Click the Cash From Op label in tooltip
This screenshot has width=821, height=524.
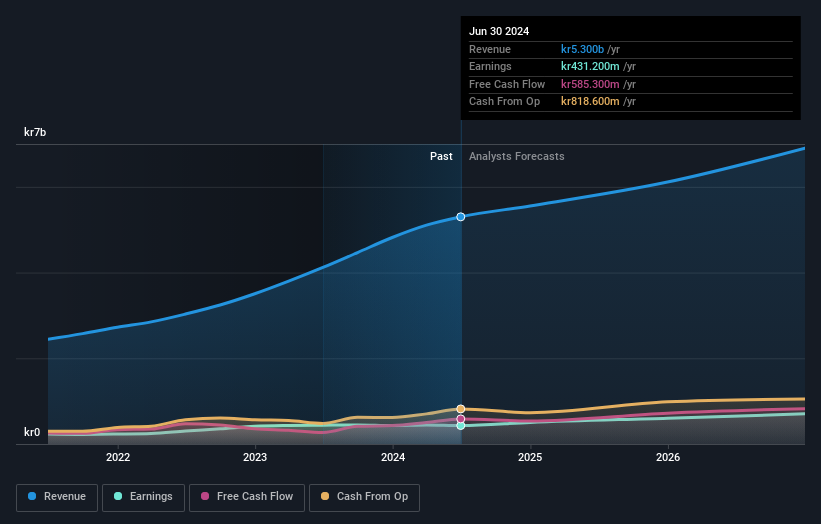(504, 102)
